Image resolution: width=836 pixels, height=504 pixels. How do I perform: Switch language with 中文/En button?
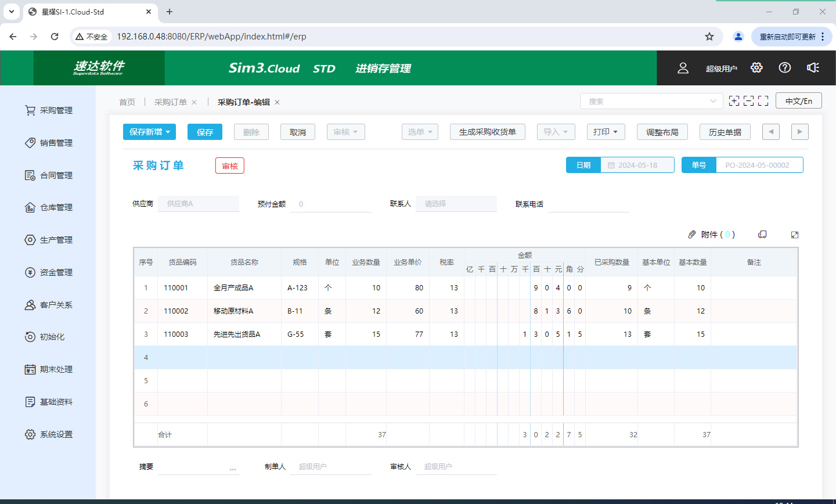pyautogui.click(x=798, y=101)
